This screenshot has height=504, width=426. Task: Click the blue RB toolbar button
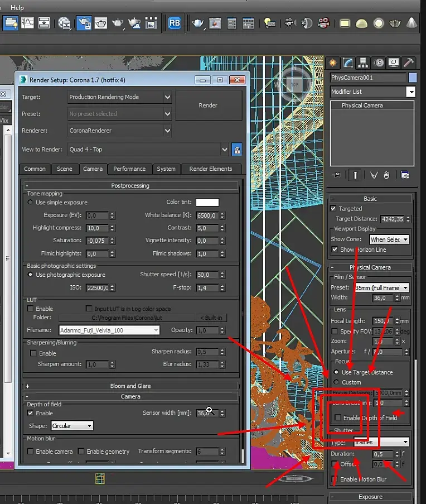tap(175, 23)
